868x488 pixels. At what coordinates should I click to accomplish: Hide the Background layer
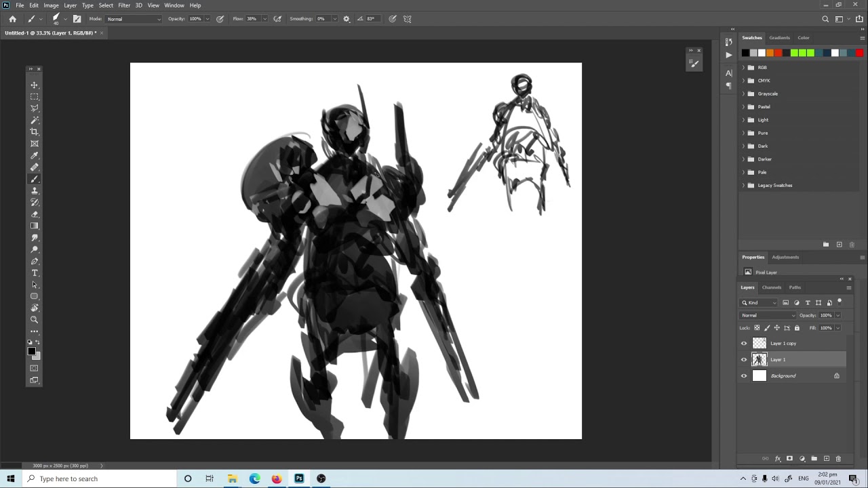click(744, 376)
